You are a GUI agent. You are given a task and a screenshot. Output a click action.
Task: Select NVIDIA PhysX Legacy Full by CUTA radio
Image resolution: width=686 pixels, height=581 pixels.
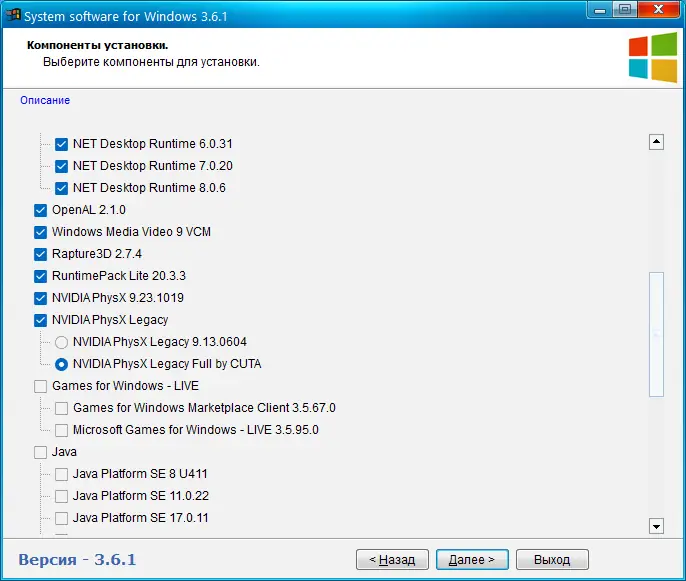pyautogui.click(x=61, y=364)
